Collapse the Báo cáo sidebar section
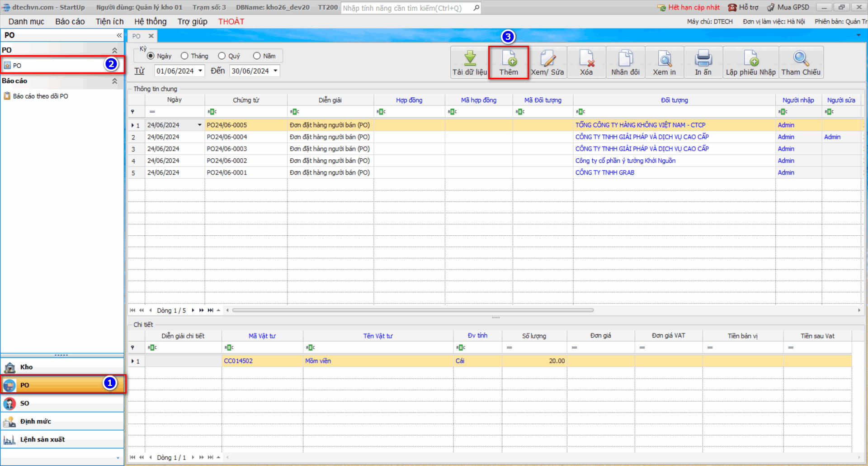 114,81
